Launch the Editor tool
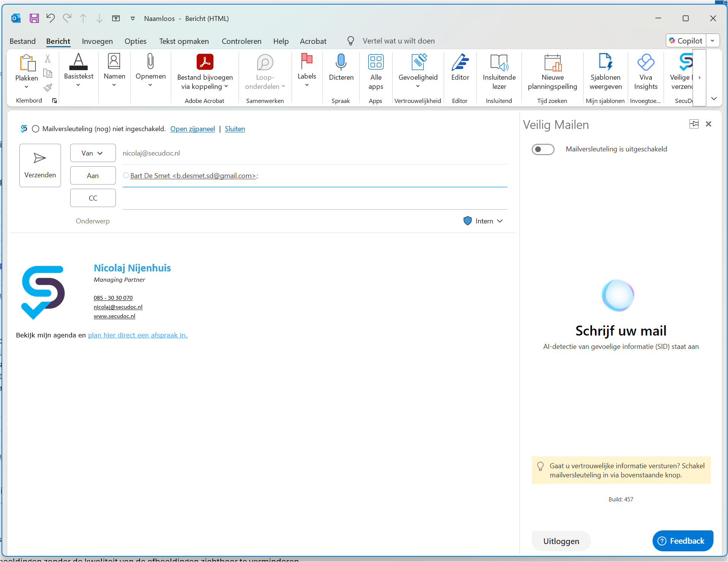This screenshot has height=562, width=728. 460,67
